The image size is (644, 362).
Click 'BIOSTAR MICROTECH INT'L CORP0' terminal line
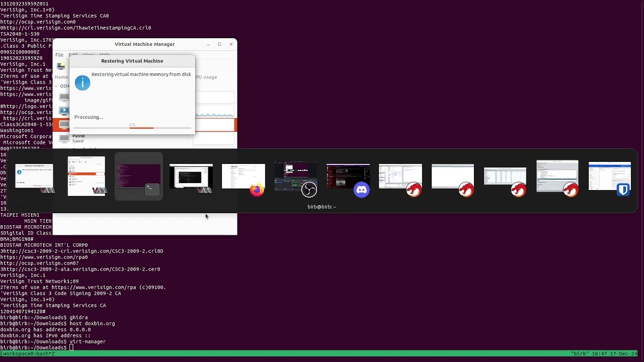pos(44,245)
